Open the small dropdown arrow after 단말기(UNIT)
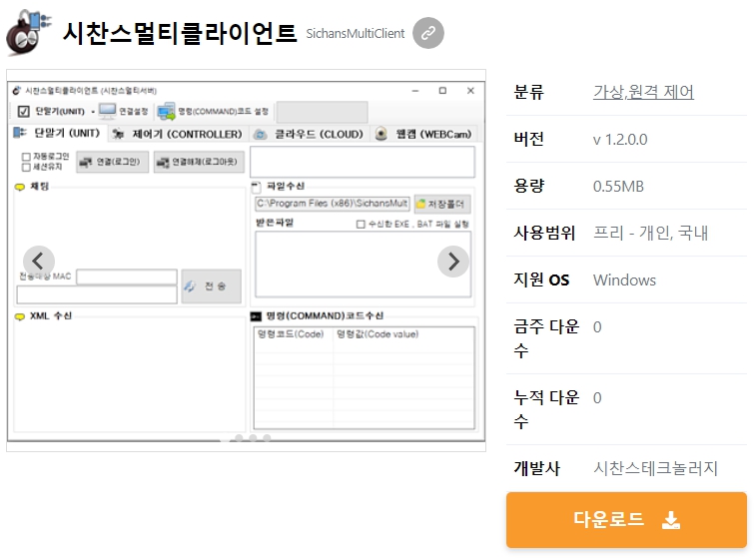756x558 pixels. 93,112
